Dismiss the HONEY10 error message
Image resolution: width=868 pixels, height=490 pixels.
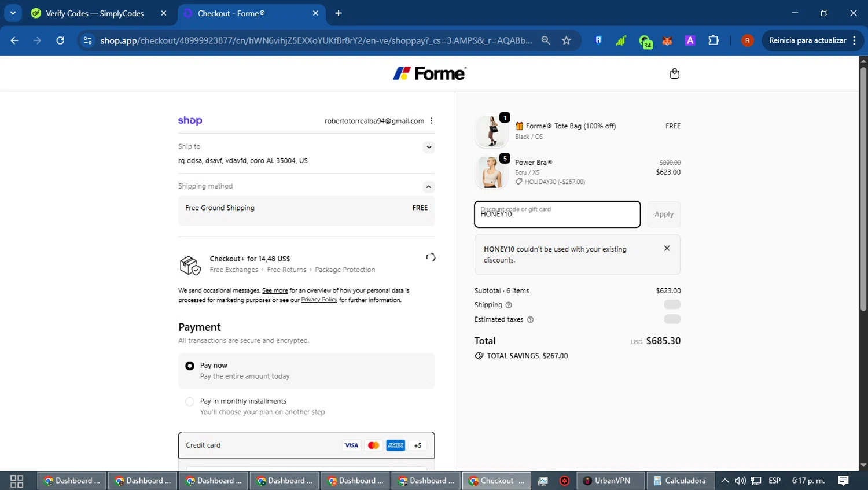(667, 248)
